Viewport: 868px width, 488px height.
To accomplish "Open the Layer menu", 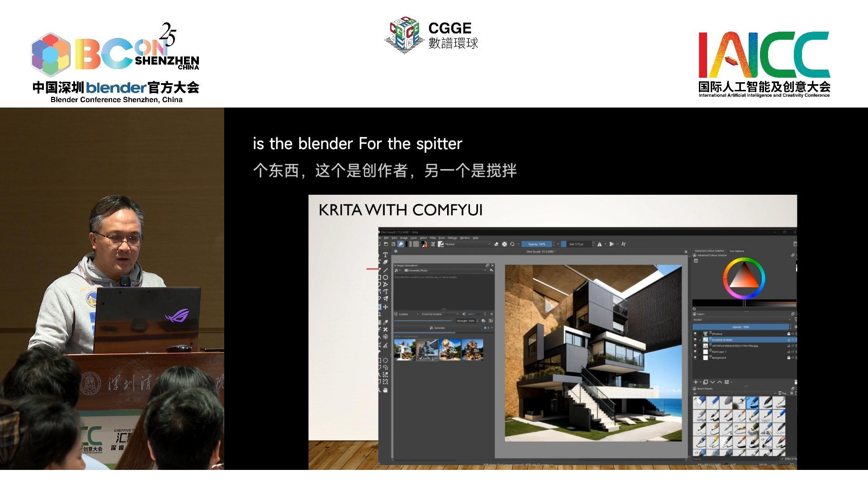I will (414, 238).
